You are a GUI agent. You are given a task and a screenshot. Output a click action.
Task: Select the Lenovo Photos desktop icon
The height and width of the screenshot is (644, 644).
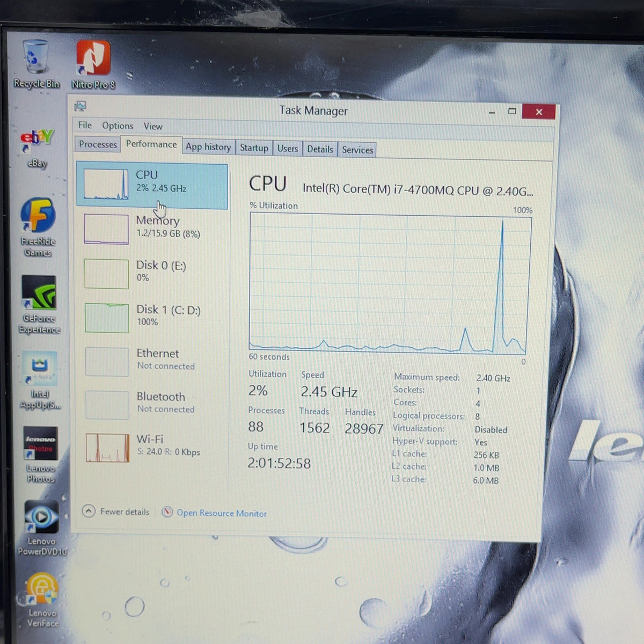(x=41, y=455)
